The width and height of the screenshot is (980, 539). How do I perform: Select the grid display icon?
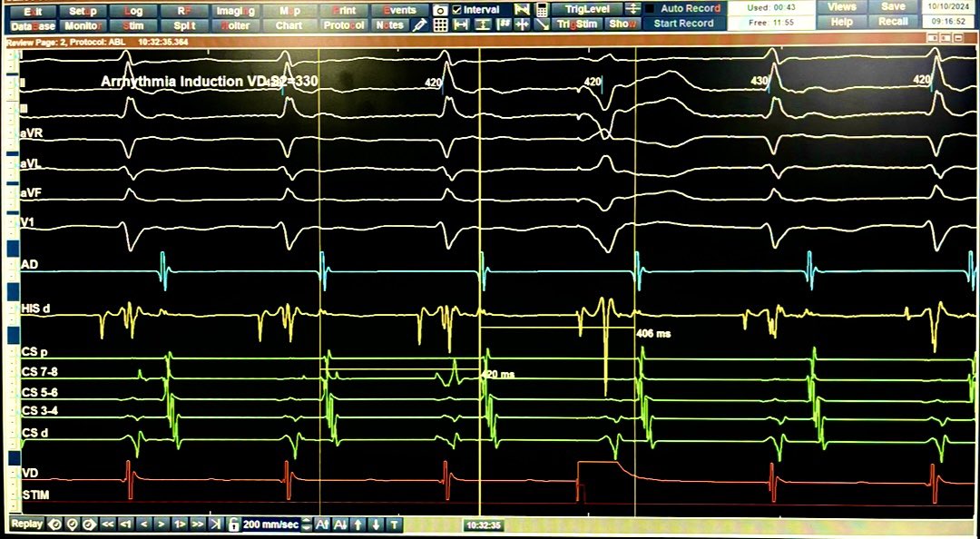[x=440, y=23]
